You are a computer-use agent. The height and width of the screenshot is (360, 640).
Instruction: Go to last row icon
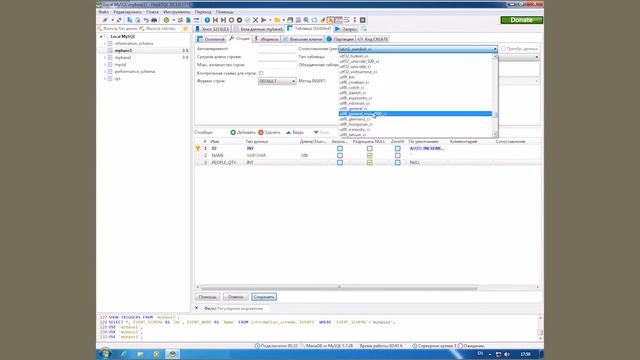tap(223, 20)
